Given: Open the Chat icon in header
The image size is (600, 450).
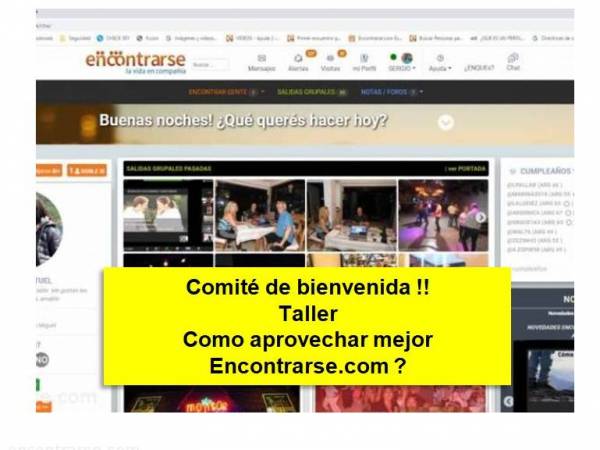Looking at the screenshot, I should (x=513, y=58).
